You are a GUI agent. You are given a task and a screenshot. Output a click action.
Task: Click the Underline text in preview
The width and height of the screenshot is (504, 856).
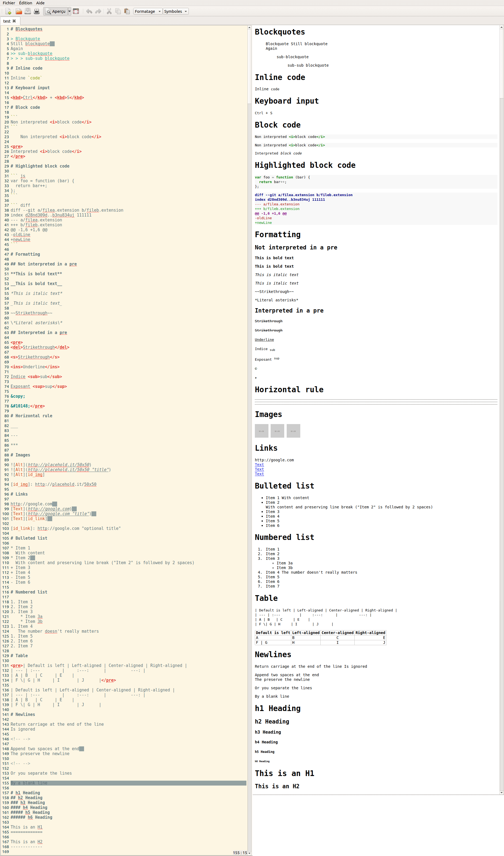(x=264, y=340)
